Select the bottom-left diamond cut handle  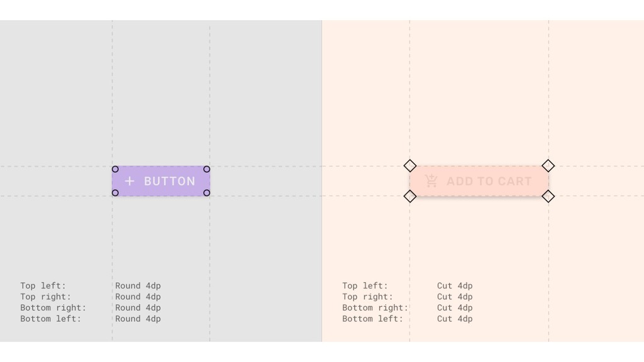click(410, 196)
